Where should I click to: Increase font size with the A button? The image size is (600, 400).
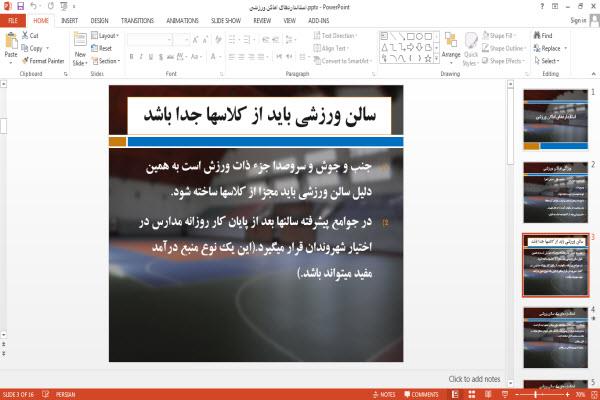pos(196,40)
